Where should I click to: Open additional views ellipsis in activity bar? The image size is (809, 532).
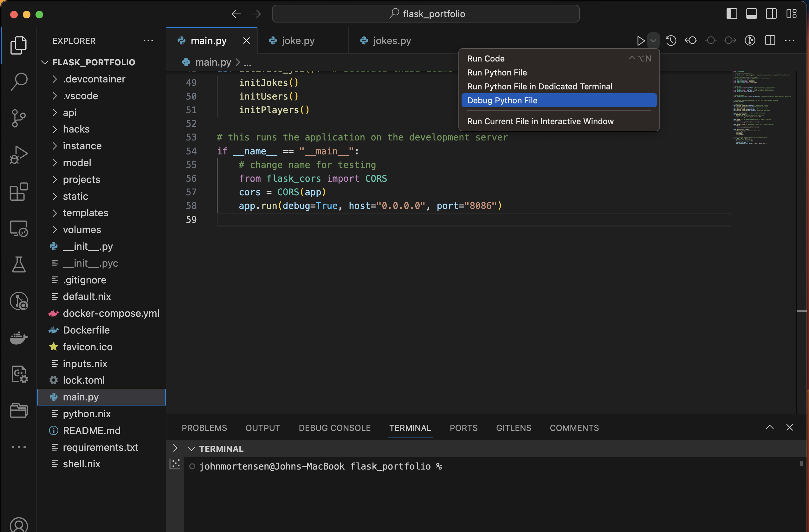(19, 447)
